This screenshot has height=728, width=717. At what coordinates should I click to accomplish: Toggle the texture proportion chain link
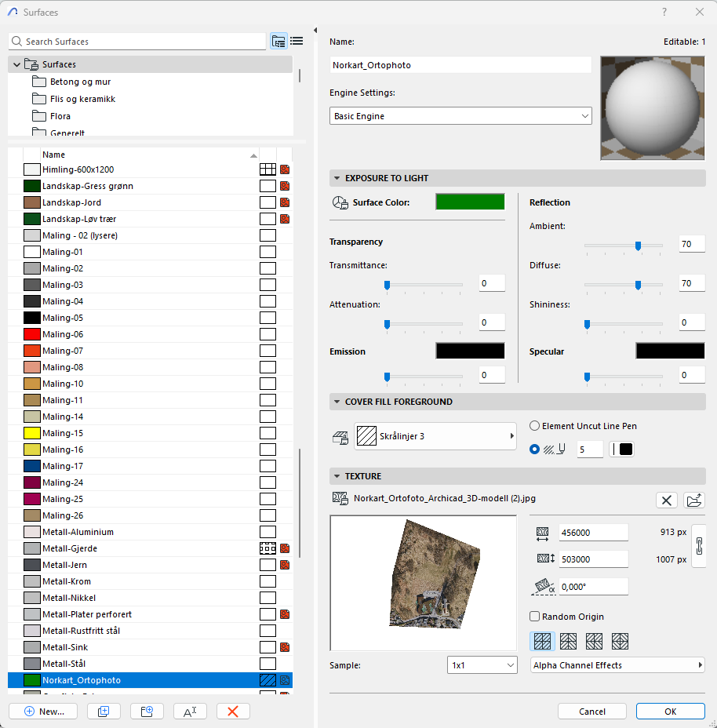click(697, 546)
